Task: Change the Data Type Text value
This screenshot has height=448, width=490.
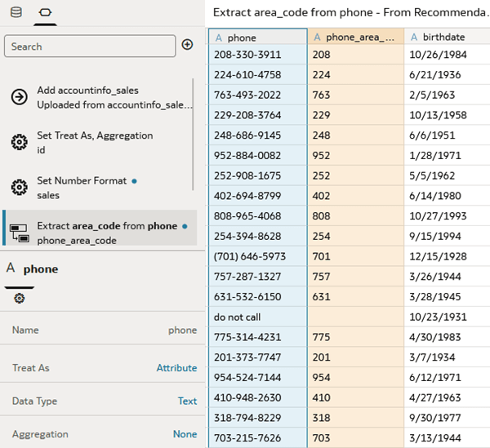Action: coord(187,401)
